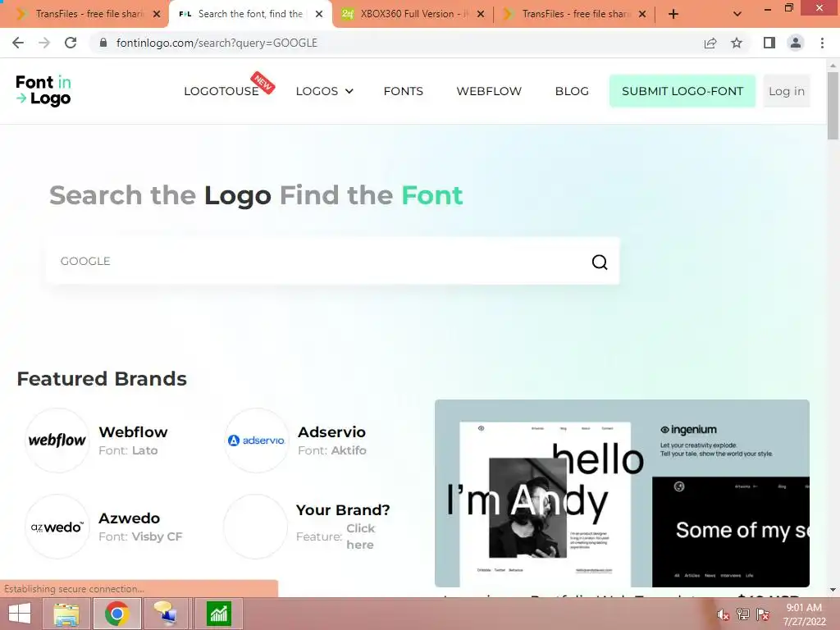Screen dimensions: 840x630
Task: Click the scrollbar down arrow
Action: click(x=833, y=590)
